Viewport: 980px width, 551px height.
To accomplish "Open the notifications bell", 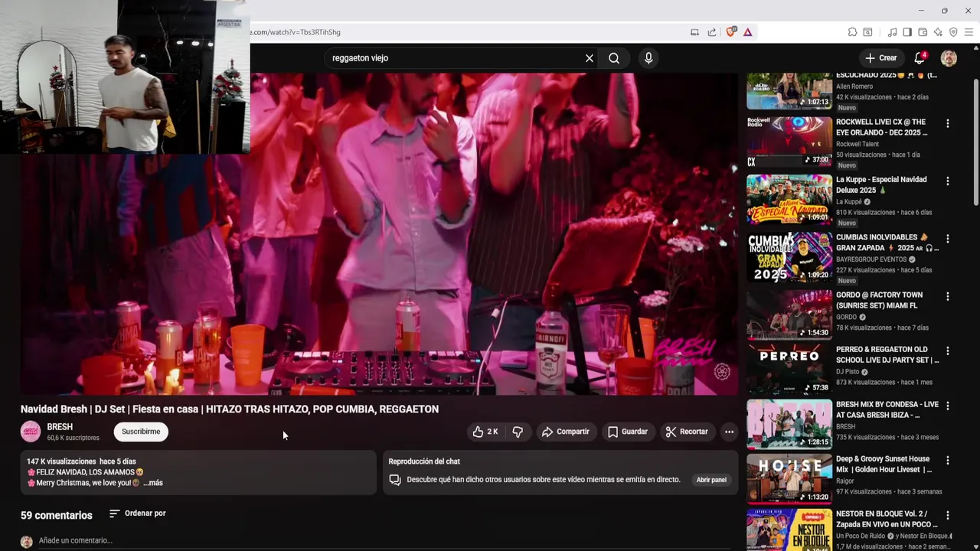I will (x=920, y=58).
